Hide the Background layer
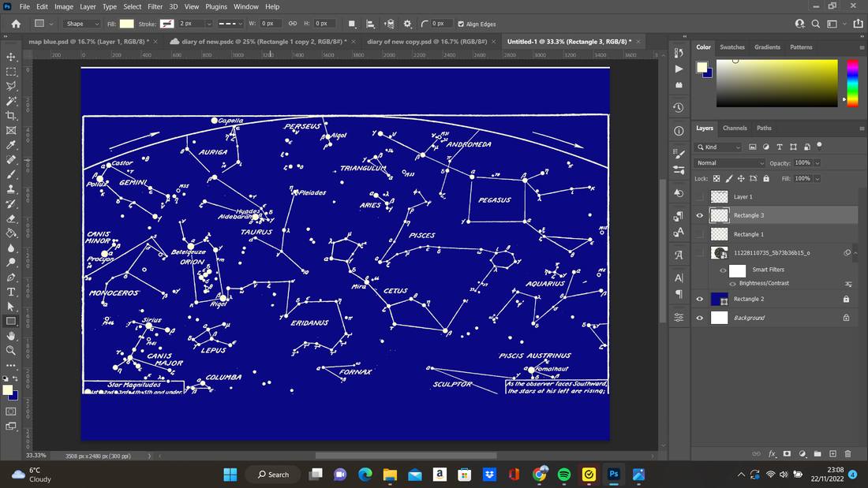 click(x=700, y=319)
